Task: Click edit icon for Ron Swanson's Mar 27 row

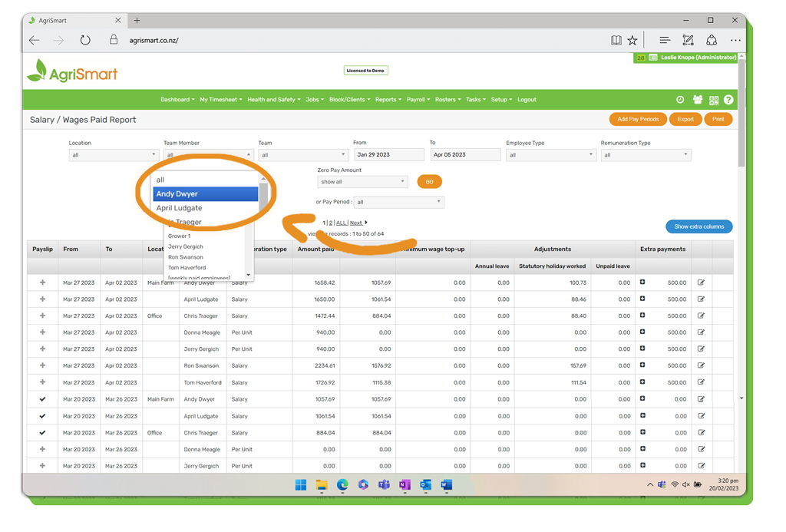Action: pyautogui.click(x=701, y=365)
